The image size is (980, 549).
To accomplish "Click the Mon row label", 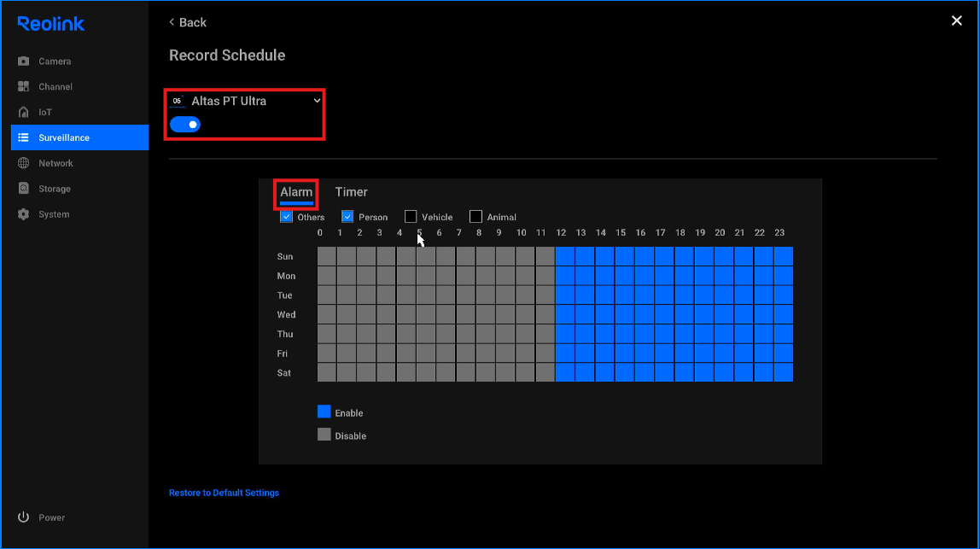I will pos(286,276).
